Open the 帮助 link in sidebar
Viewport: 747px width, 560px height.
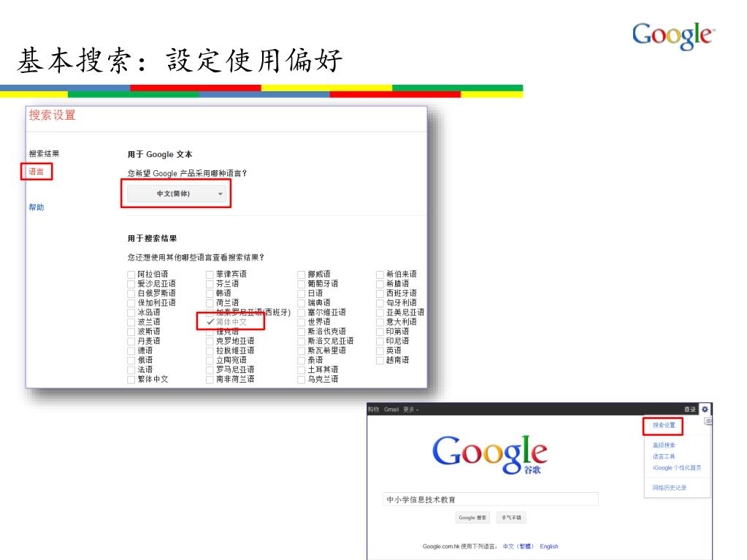37,207
